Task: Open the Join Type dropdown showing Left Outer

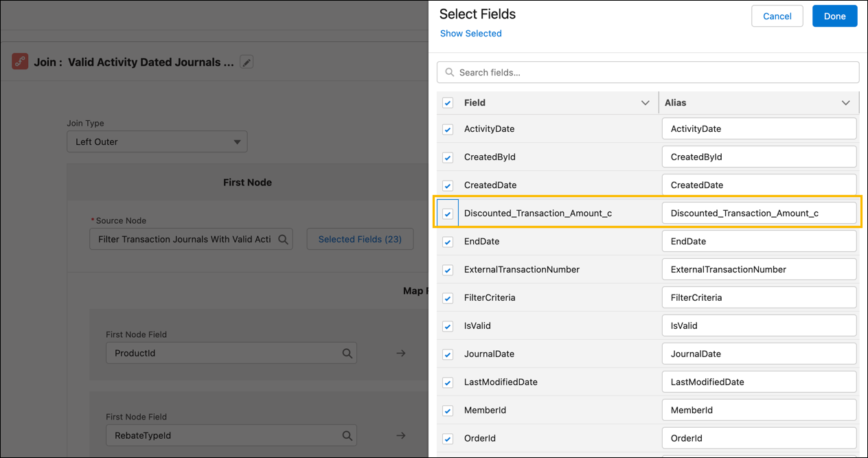Action: [157, 141]
